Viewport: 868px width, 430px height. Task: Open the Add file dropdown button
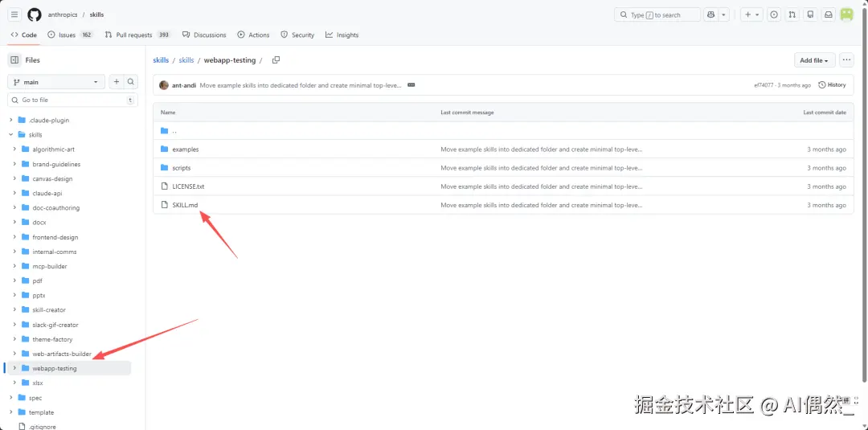813,60
